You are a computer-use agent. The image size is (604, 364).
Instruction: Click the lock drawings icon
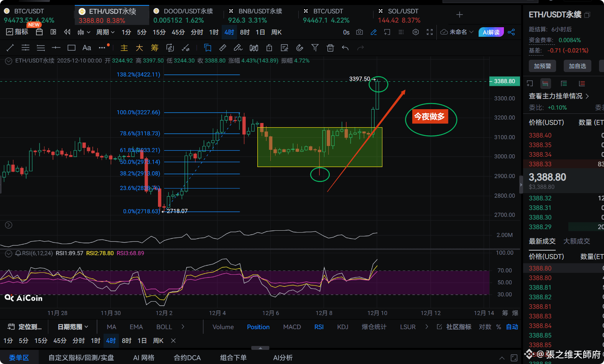(269, 48)
